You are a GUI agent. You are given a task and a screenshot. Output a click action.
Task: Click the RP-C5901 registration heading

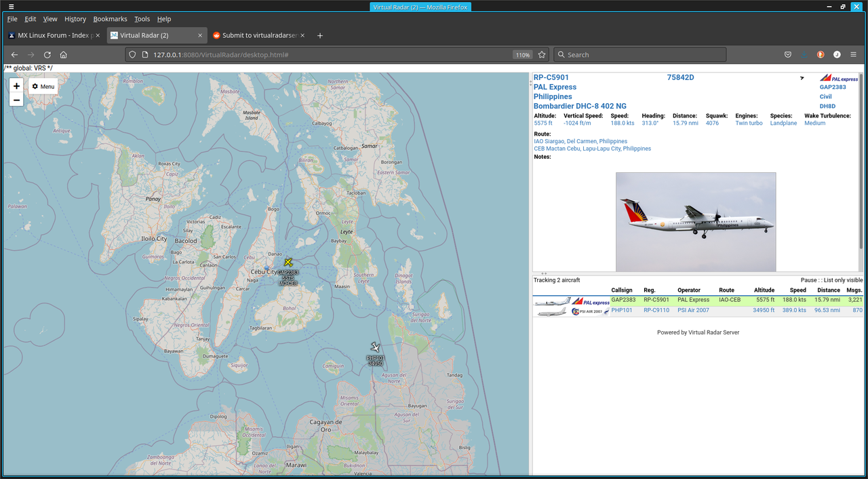pos(551,77)
